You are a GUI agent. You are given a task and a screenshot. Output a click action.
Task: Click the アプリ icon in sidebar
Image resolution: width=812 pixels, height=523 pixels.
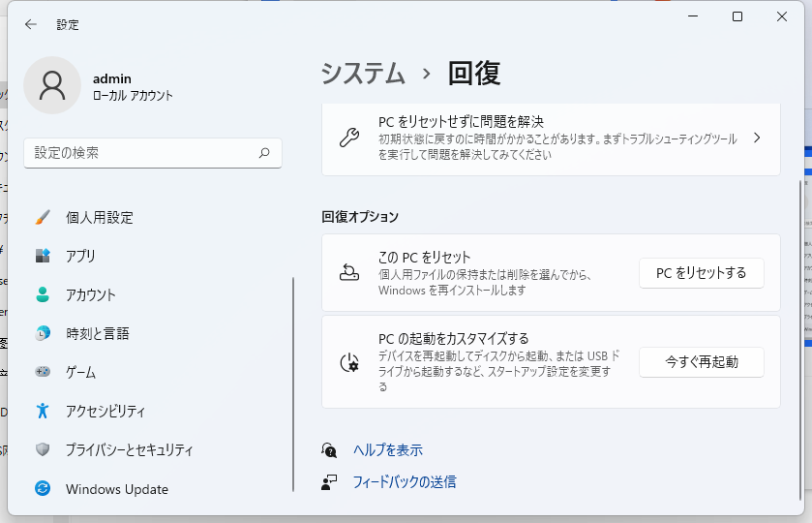coord(43,256)
